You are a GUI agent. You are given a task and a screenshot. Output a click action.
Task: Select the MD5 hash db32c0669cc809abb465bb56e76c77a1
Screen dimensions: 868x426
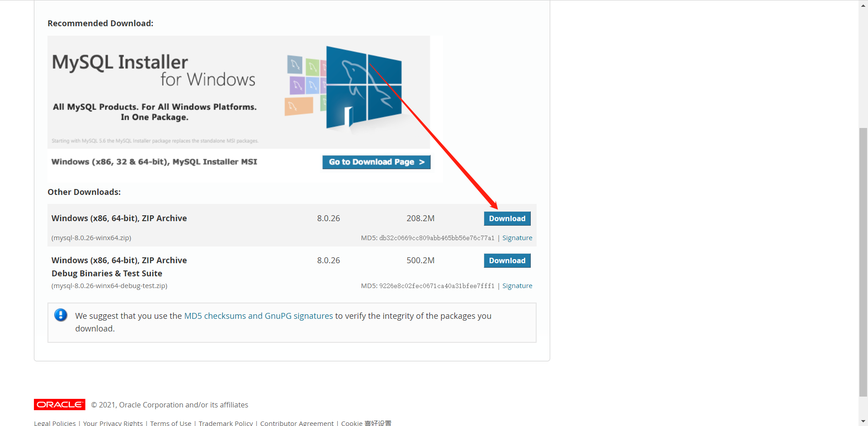[437, 238]
